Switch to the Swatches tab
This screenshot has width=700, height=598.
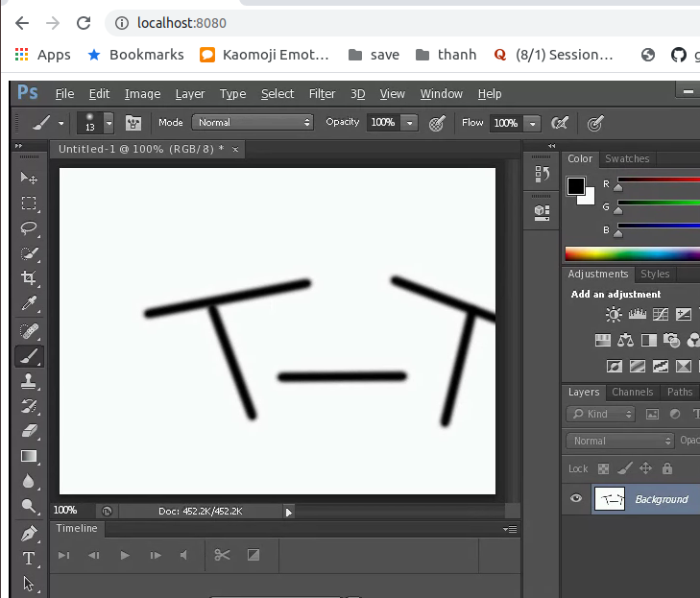[627, 159]
